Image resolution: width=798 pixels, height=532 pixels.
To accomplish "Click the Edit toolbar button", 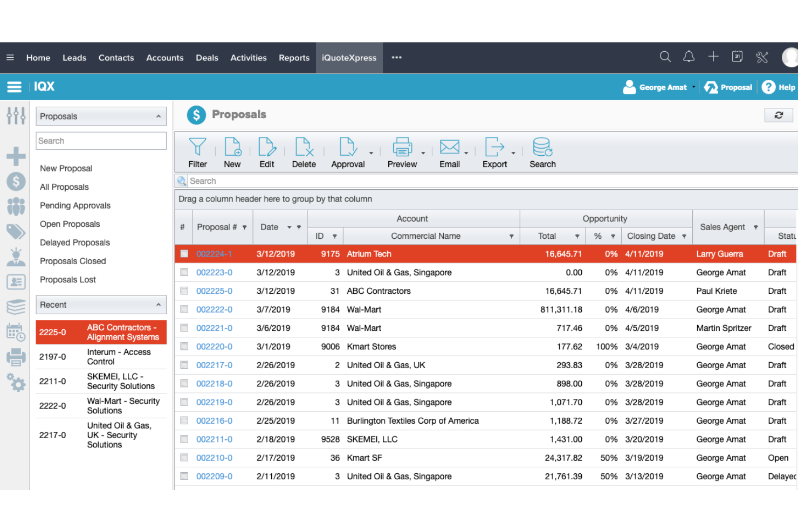I will coord(267,153).
